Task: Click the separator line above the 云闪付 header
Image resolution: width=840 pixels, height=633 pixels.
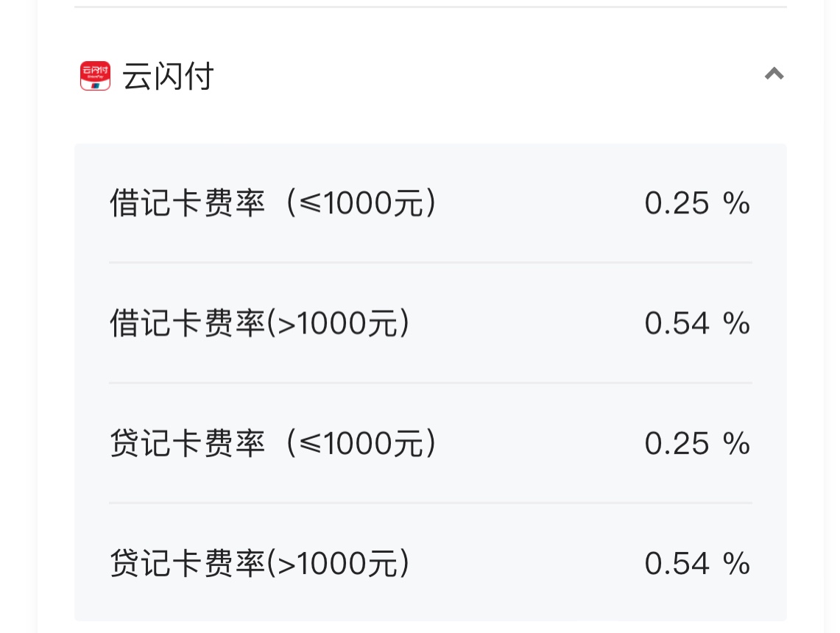Action: [431, 7]
